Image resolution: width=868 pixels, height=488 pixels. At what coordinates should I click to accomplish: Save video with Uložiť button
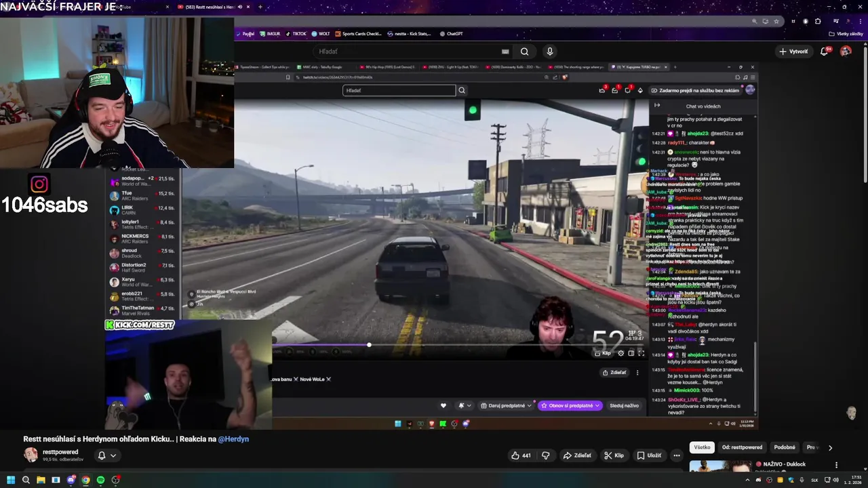pyautogui.click(x=649, y=455)
